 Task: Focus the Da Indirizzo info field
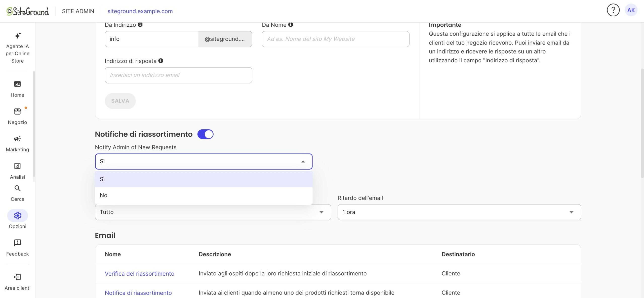click(x=151, y=39)
